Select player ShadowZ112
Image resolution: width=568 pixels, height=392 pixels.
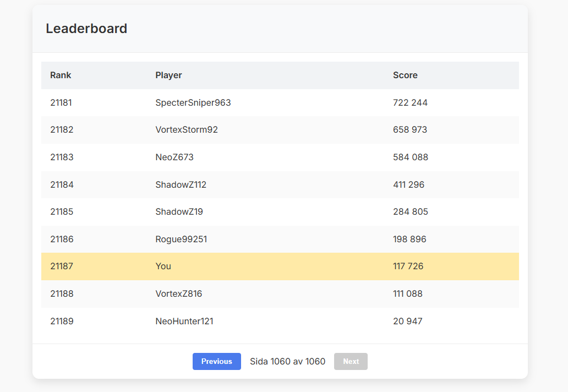pos(181,185)
